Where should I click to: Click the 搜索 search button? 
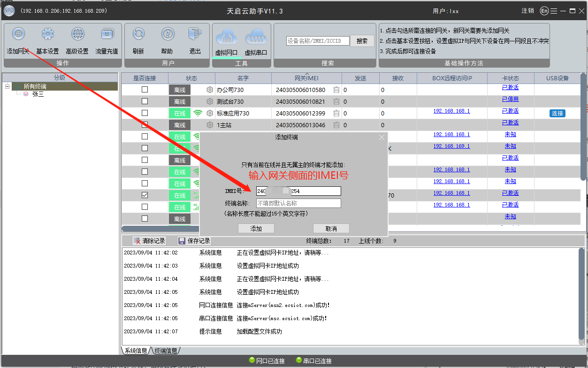362,41
